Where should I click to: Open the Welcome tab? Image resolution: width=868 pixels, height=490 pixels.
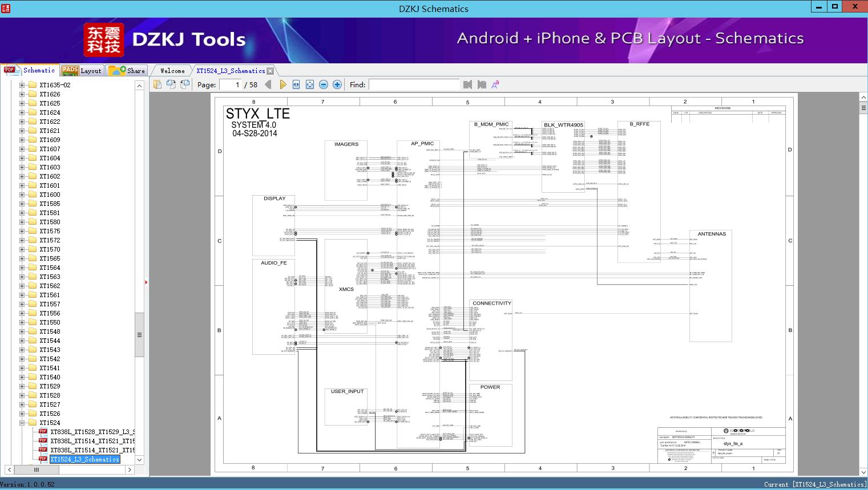point(172,71)
